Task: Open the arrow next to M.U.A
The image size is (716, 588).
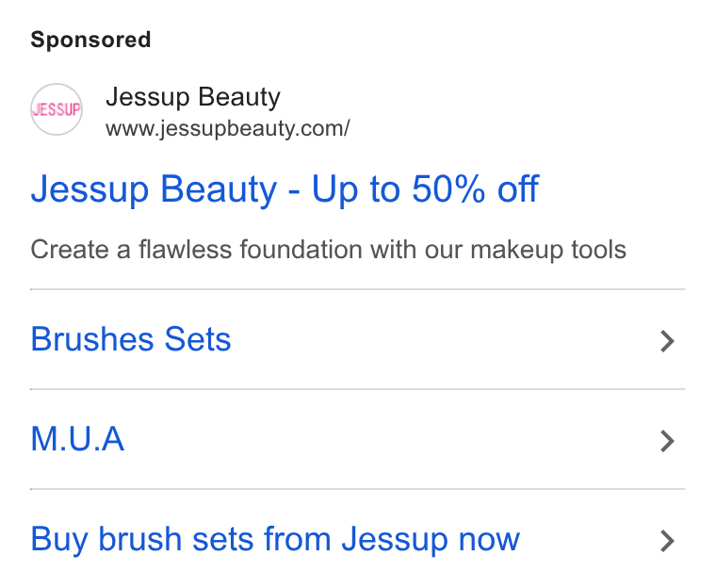Action: click(668, 441)
